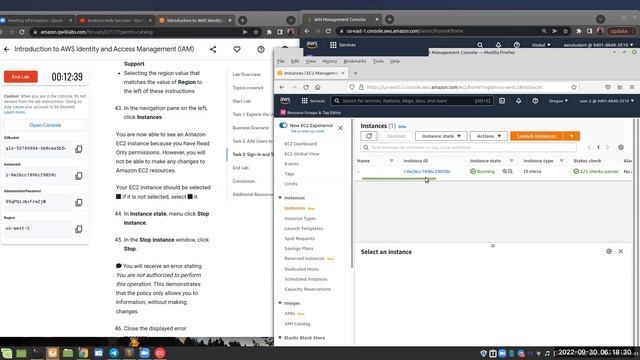Copy the Region value us-west-2
This screenshot has height=360, width=640.
click(79, 229)
